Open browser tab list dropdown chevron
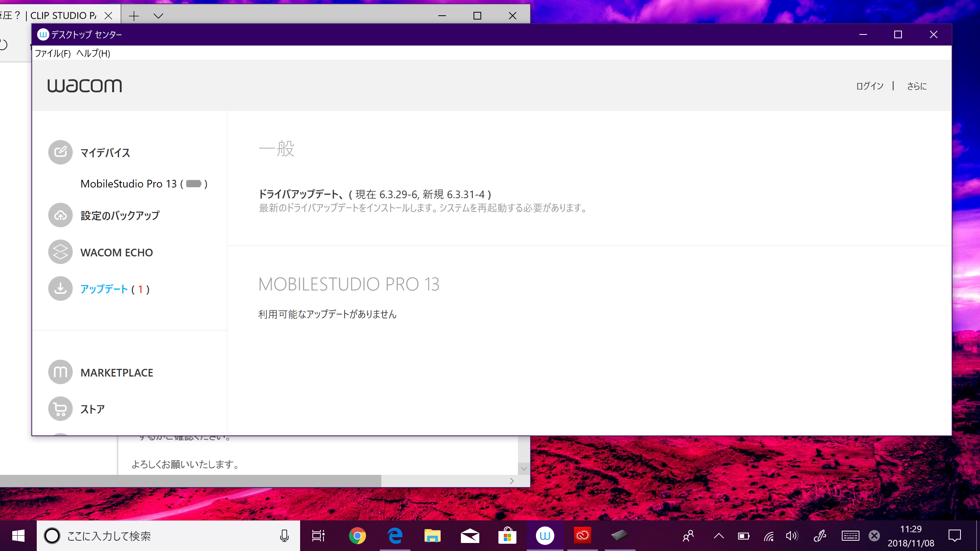The width and height of the screenshot is (980, 551). (x=158, y=16)
